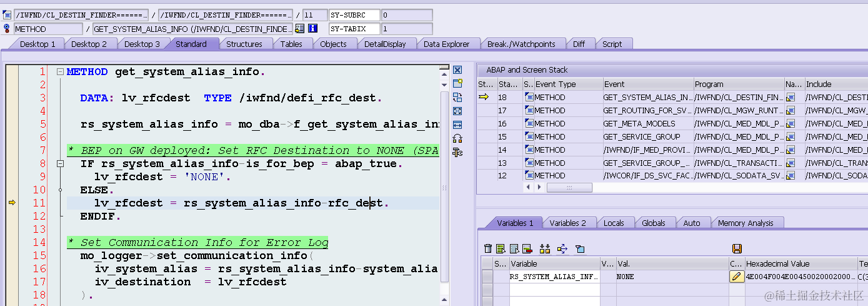
Task: Click the green sheet icon after trash icon
Action: [x=501, y=248]
